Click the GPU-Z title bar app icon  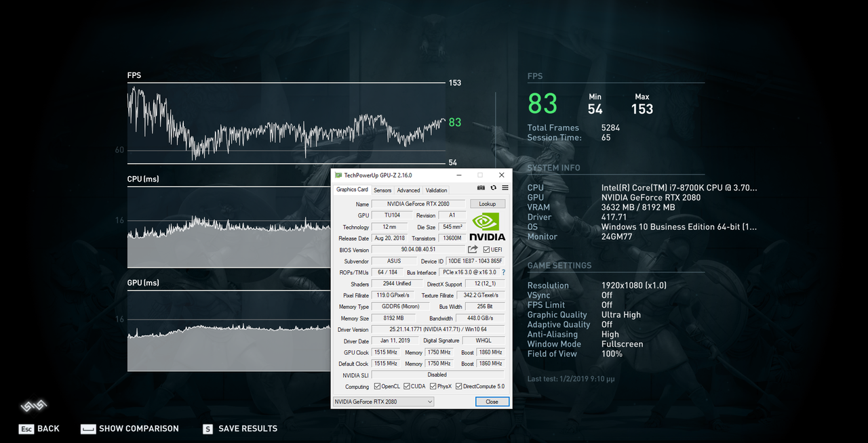click(x=338, y=175)
